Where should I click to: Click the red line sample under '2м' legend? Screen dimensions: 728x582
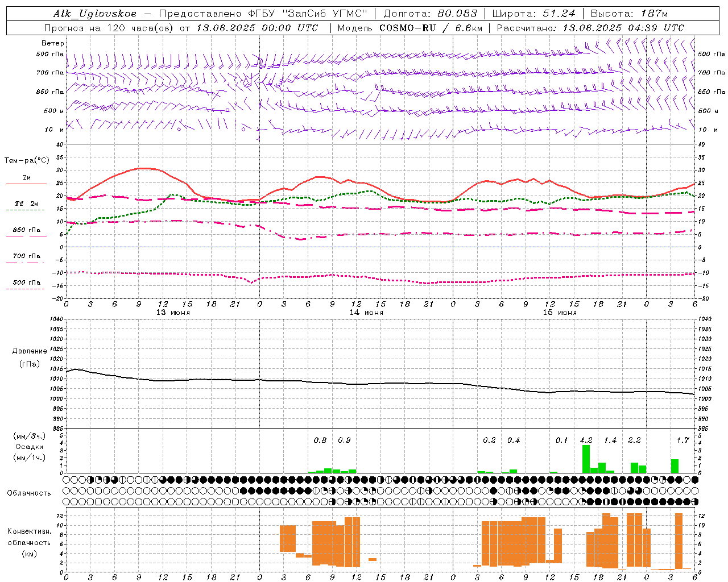pos(27,184)
